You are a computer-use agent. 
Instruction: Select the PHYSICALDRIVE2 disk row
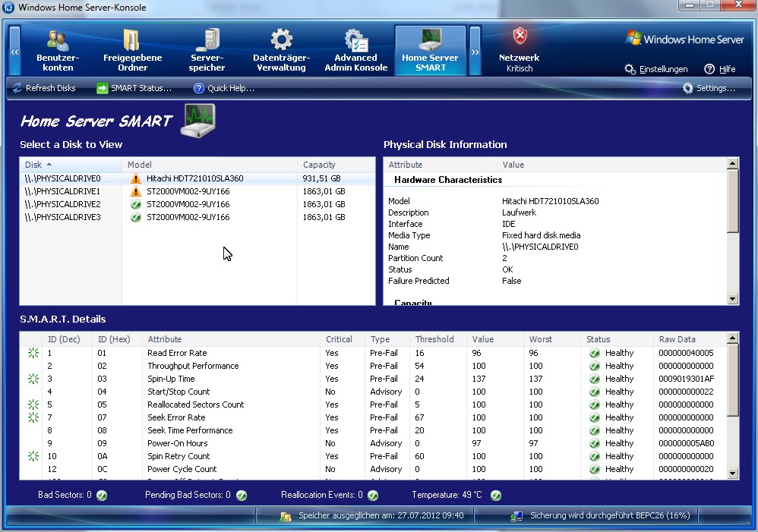pyautogui.click(x=197, y=204)
